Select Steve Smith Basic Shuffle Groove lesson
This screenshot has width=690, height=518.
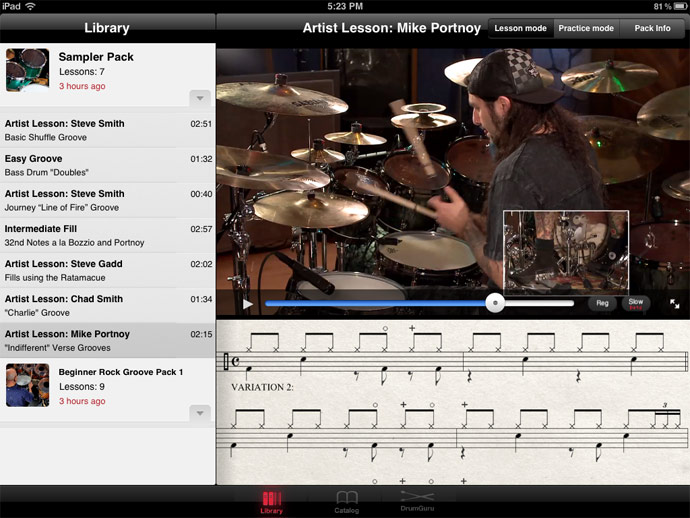coord(108,130)
